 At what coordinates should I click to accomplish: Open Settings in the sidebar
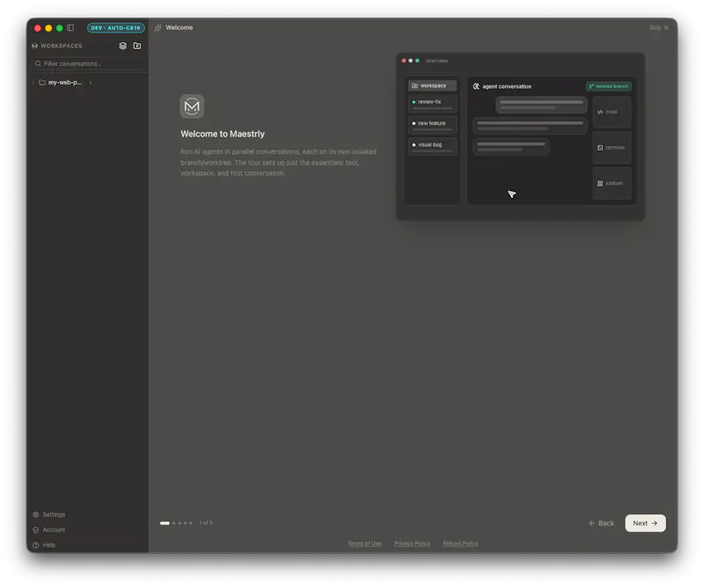click(x=48, y=514)
